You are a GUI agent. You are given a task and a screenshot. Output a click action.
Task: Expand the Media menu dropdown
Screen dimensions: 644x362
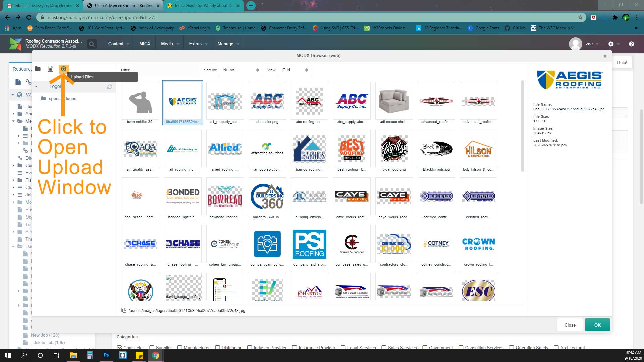click(x=170, y=44)
